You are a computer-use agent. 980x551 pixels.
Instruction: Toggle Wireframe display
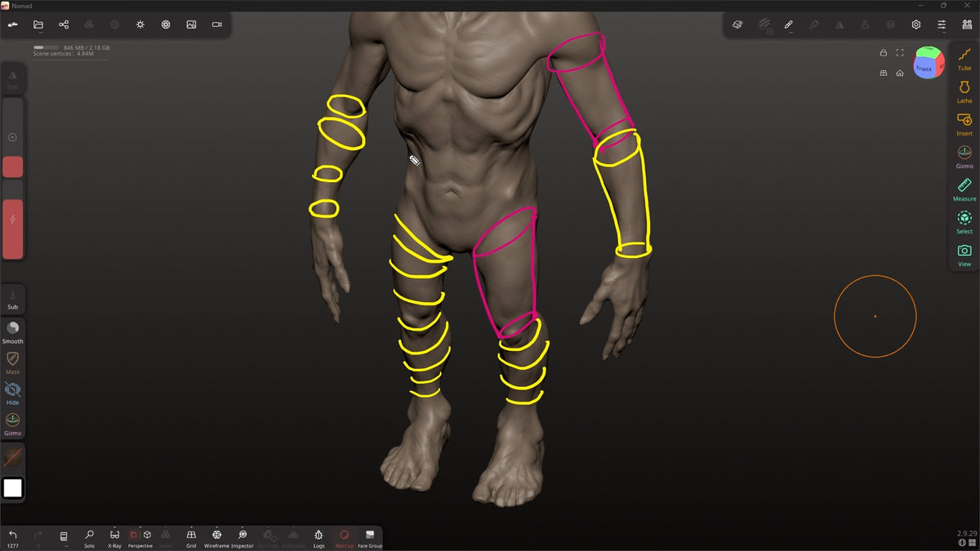(216, 538)
